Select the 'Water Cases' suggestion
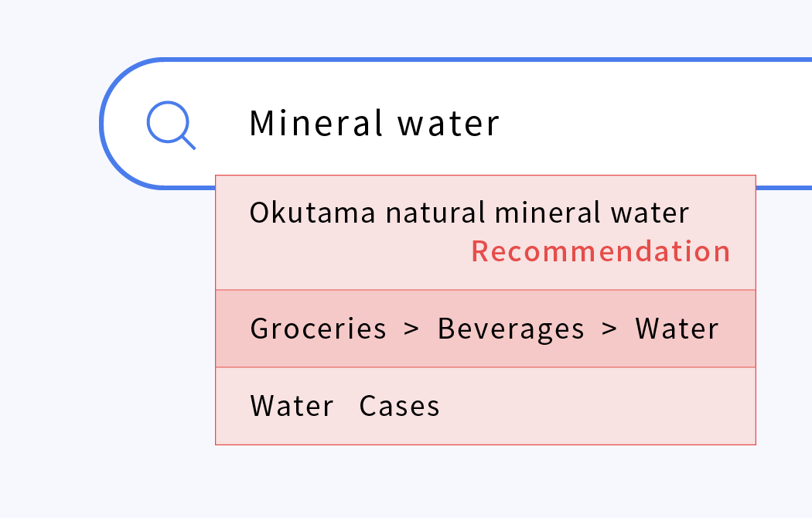This screenshot has width=812, height=518. [x=486, y=406]
